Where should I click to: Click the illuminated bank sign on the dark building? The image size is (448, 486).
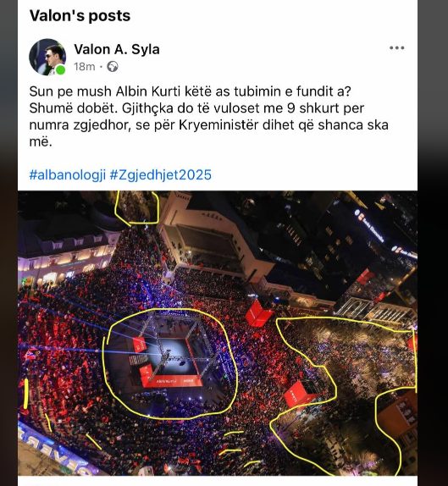(x=371, y=225)
